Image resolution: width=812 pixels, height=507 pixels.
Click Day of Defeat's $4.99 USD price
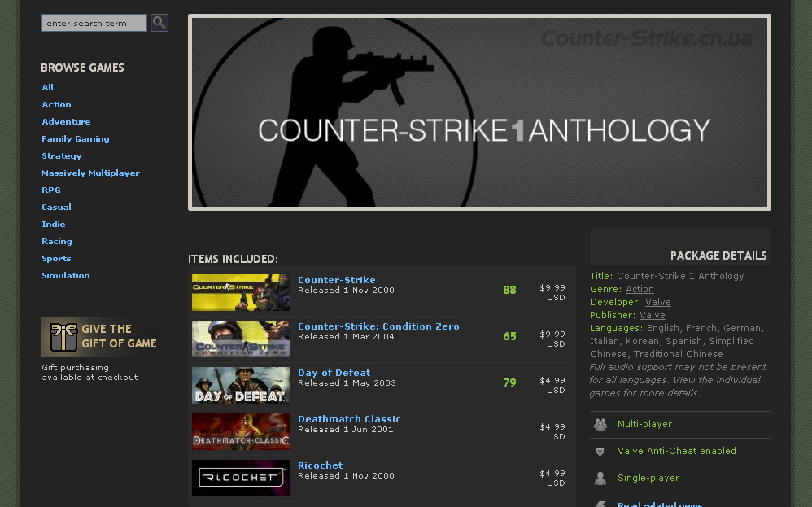click(552, 385)
